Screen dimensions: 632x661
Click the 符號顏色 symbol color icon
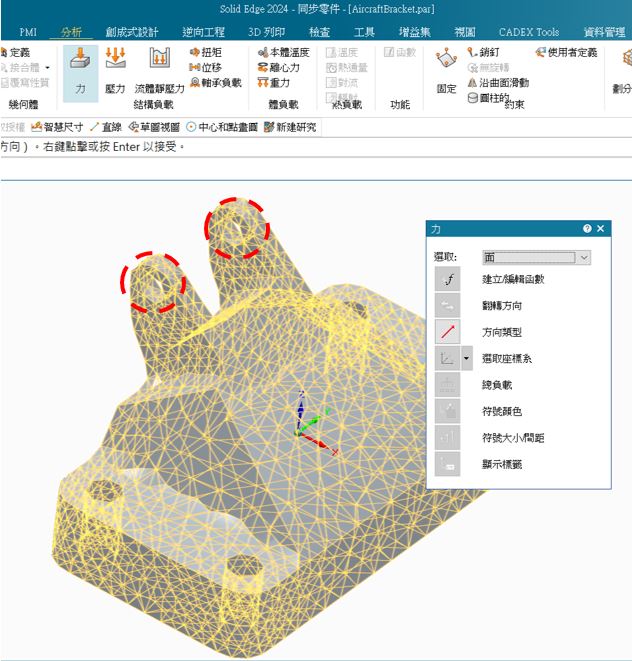coord(447,411)
